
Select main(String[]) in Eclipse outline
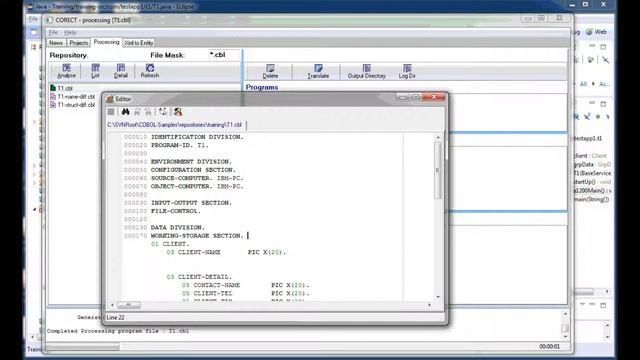(592, 200)
